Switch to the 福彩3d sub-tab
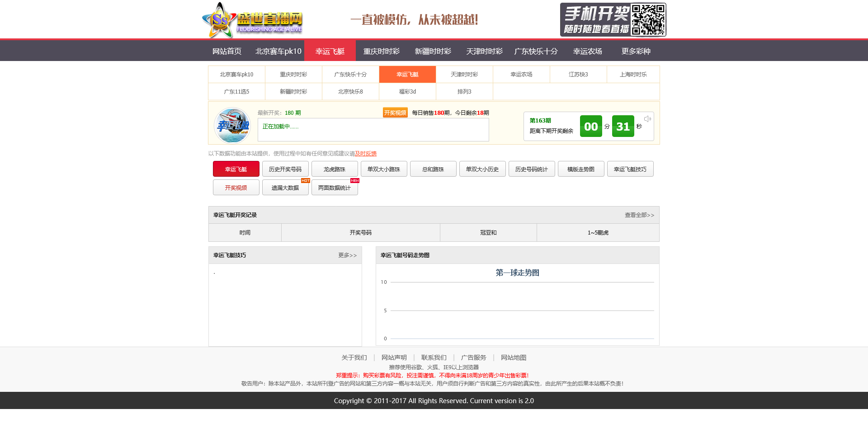The height and width of the screenshot is (428, 868). (407, 92)
